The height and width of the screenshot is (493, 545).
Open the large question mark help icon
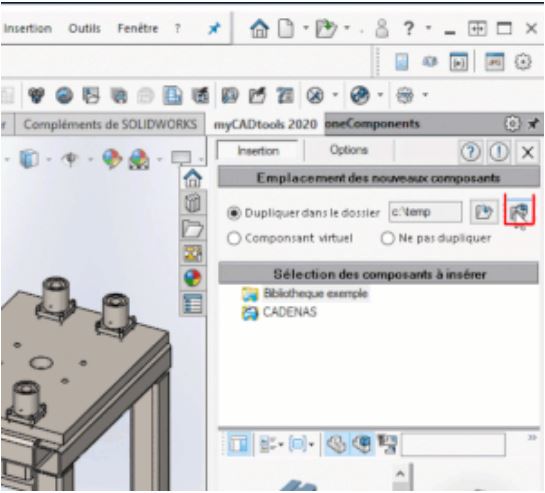point(409,28)
